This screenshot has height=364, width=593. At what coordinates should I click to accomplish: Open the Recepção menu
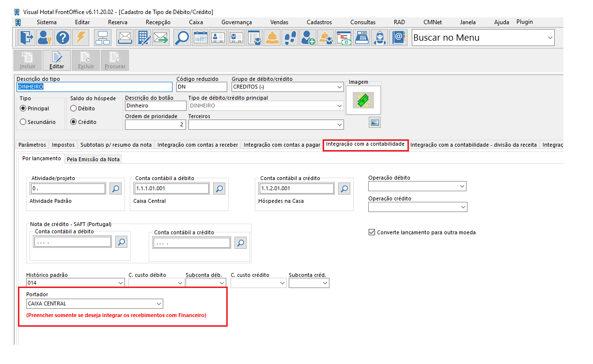pyautogui.click(x=158, y=22)
